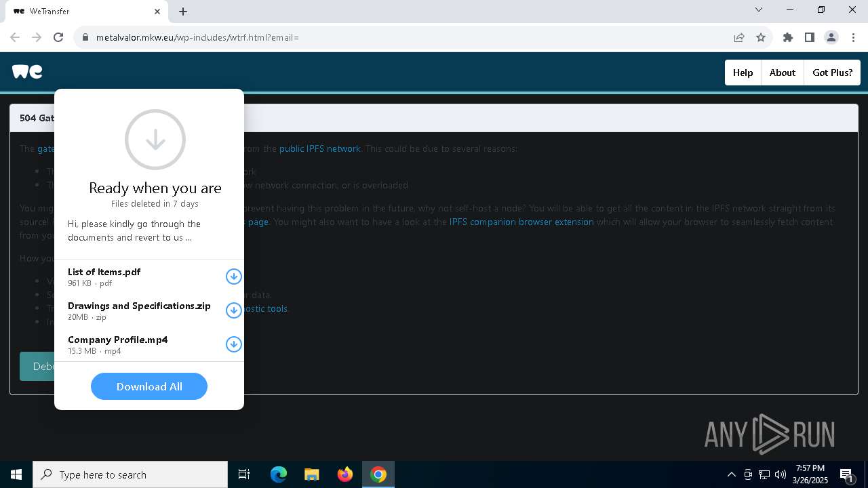Screen dimensions: 868x488
Task: Select the Got Plus? menu item
Action: coord(832,73)
